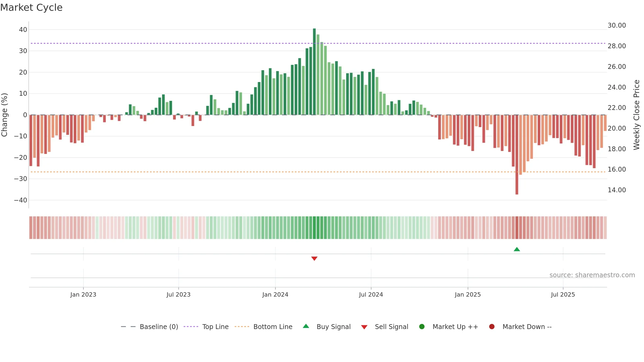Click the 40 tick on Change axis
The image size is (644, 362).
pyautogui.click(x=23, y=30)
